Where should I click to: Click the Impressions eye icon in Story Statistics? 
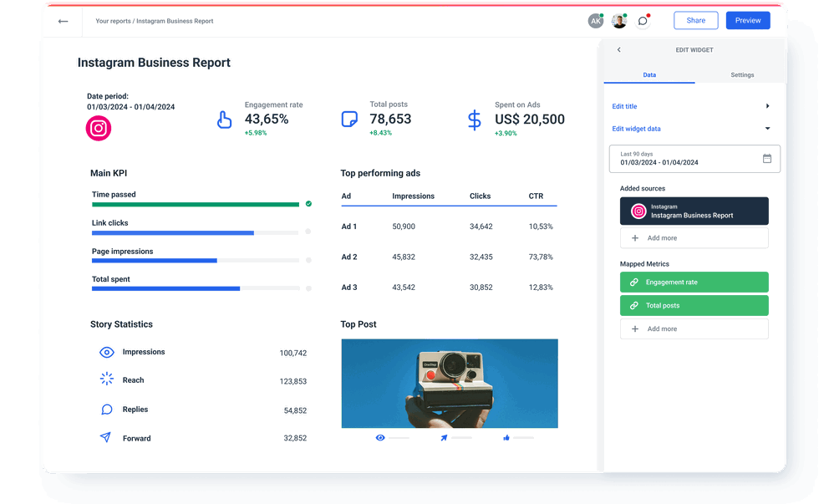point(106,352)
